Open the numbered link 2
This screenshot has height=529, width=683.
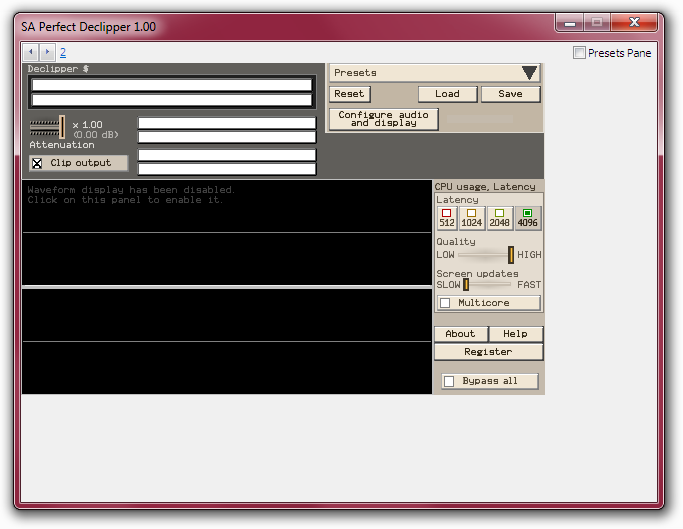[x=63, y=53]
